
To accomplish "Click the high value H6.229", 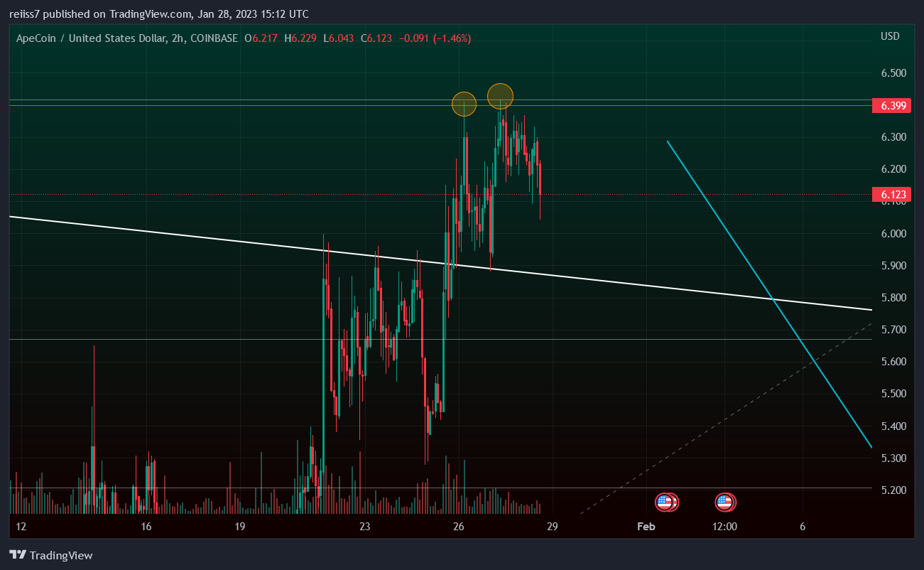I will [301, 38].
